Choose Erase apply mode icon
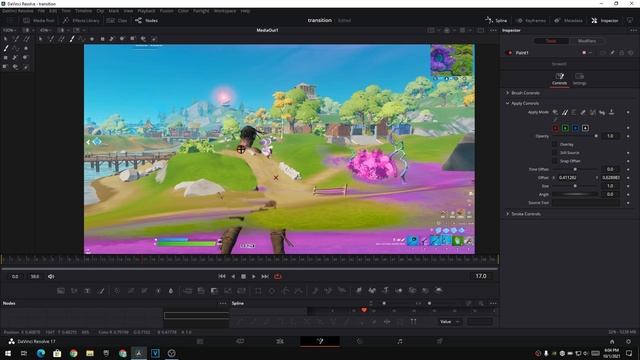This screenshot has height=360, width=640. tap(583, 112)
